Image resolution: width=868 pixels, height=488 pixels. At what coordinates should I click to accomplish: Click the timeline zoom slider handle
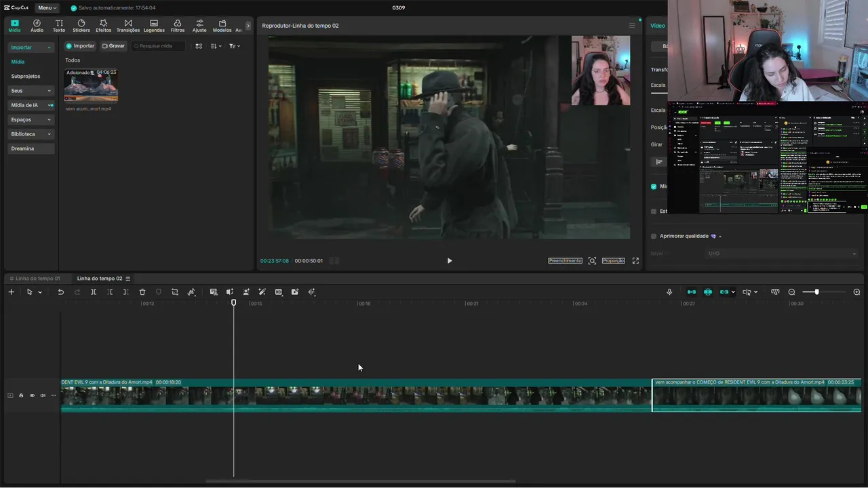coord(816,292)
